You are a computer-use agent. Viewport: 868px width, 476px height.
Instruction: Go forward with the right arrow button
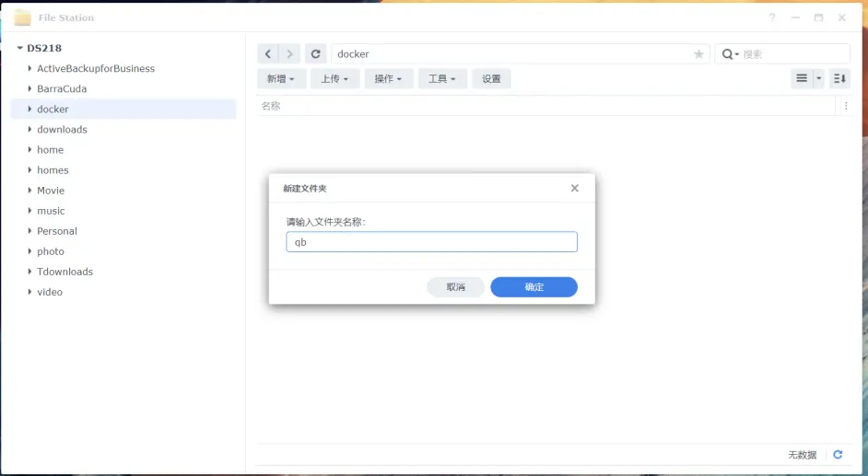pyautogui.click(x=289, y=54)
